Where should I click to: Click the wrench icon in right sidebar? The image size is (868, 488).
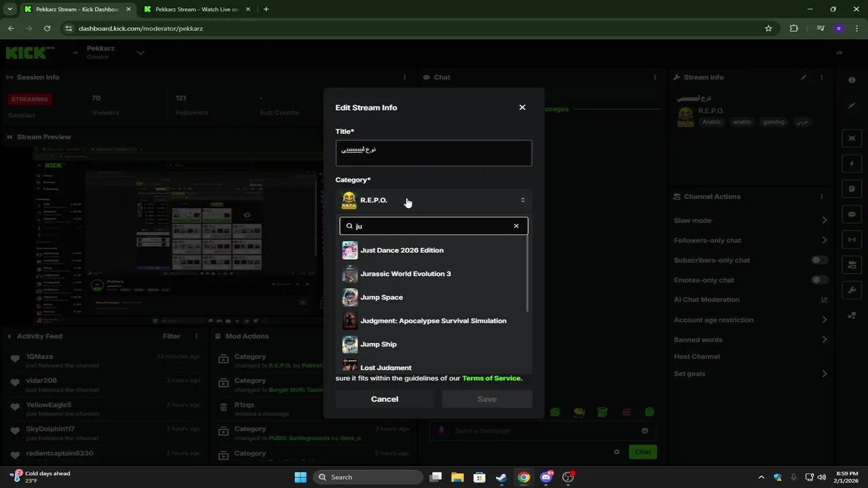[x=852, y=290]
